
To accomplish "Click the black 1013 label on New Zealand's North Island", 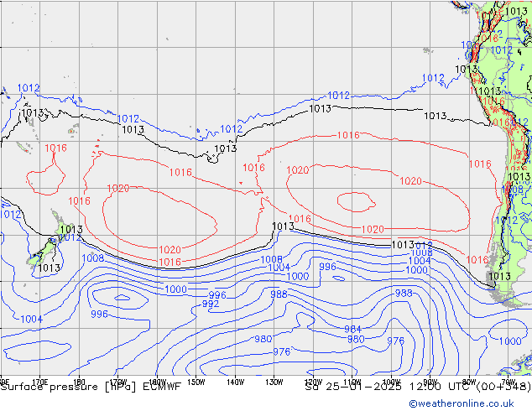I will pyautogui.click(x=71, y=230).
